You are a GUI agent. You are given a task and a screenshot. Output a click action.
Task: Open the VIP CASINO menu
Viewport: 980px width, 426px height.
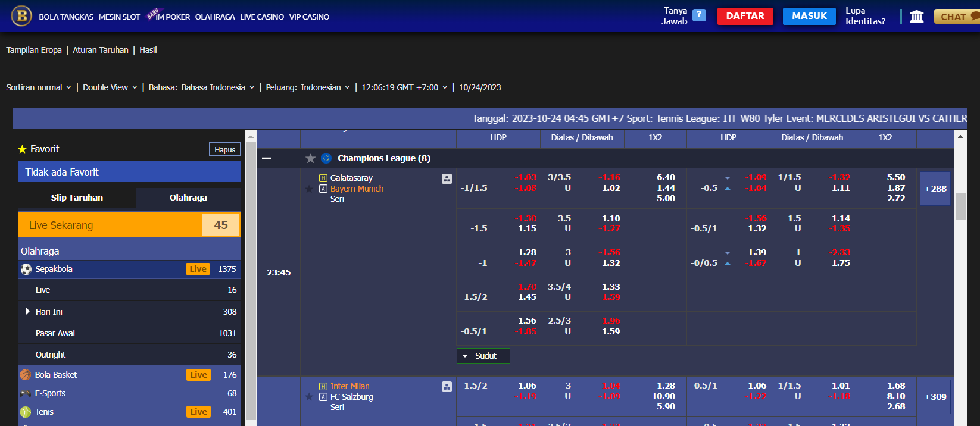click(309, 17)
